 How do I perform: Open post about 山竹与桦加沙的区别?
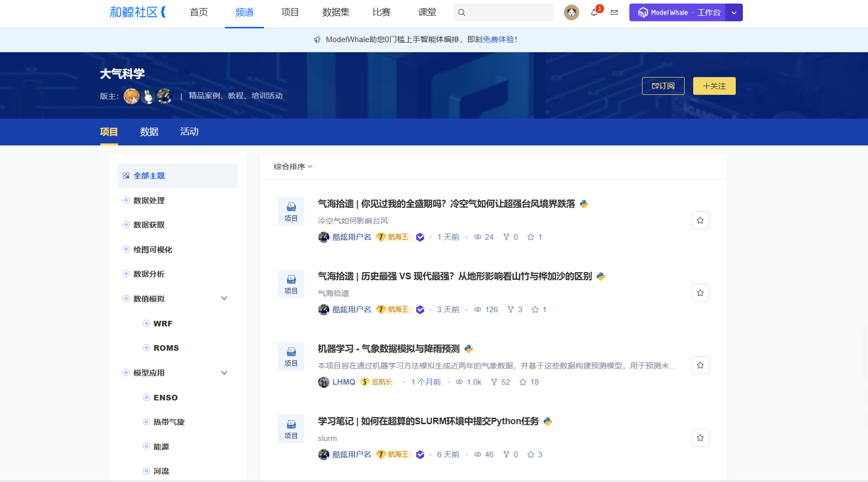click(455, 276)
